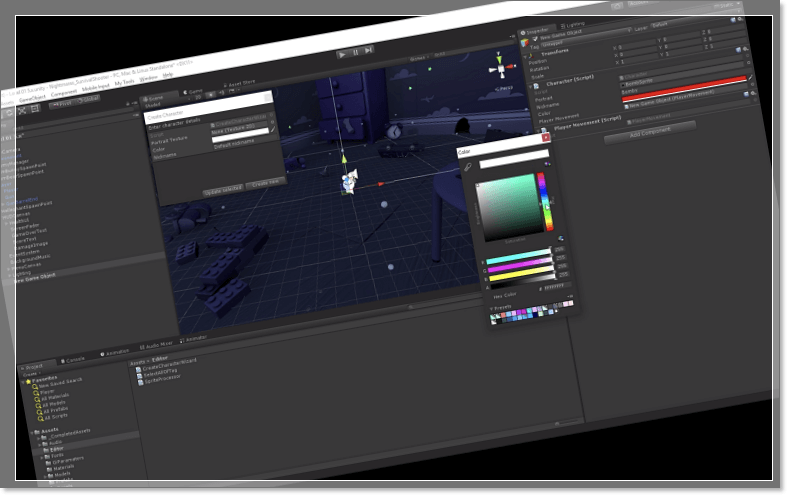Image resolution: width=788 pixels, height=496 pixels.
Task: Switch to the Game tab
Action: pyautogui.click(x=193, y=91)
